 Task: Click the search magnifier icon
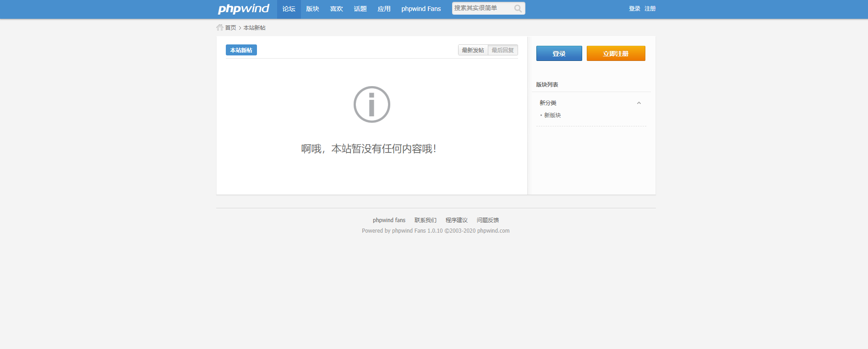pos(518,9)
